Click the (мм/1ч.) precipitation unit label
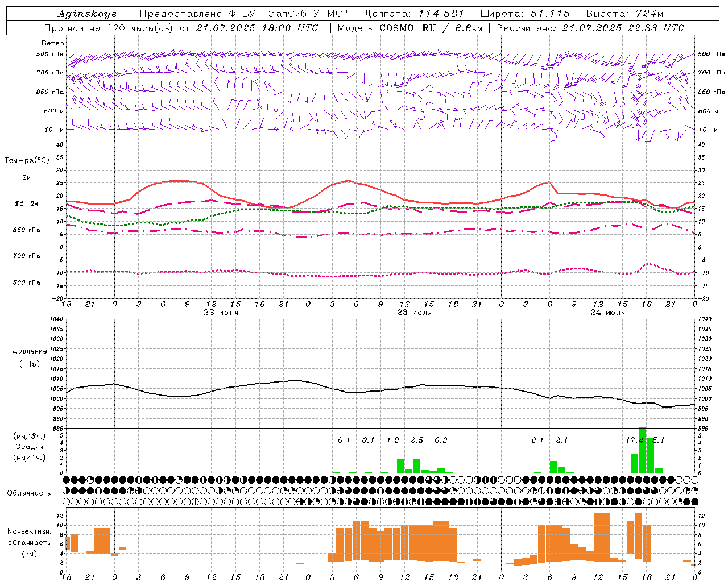This screenshot has width=728, height=582. tap(30, 458)
